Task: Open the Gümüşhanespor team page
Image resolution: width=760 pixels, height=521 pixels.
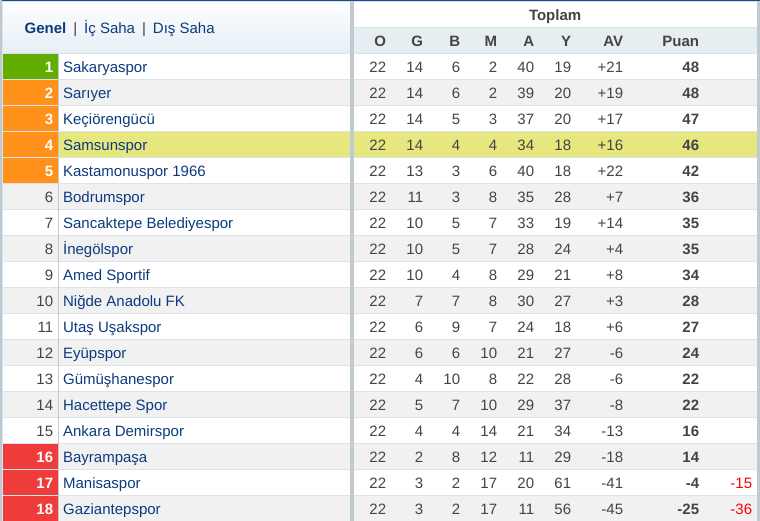Action: click(118, 379)
